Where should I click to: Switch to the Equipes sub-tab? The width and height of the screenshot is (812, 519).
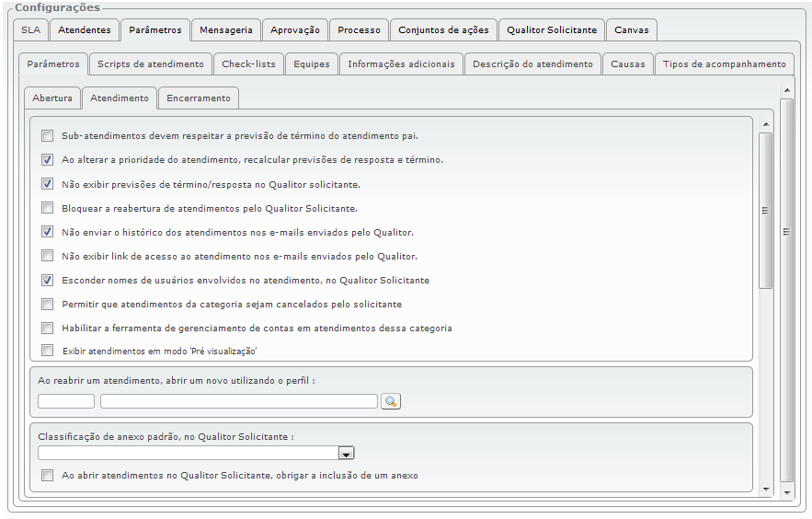click(x=312, y=64)
